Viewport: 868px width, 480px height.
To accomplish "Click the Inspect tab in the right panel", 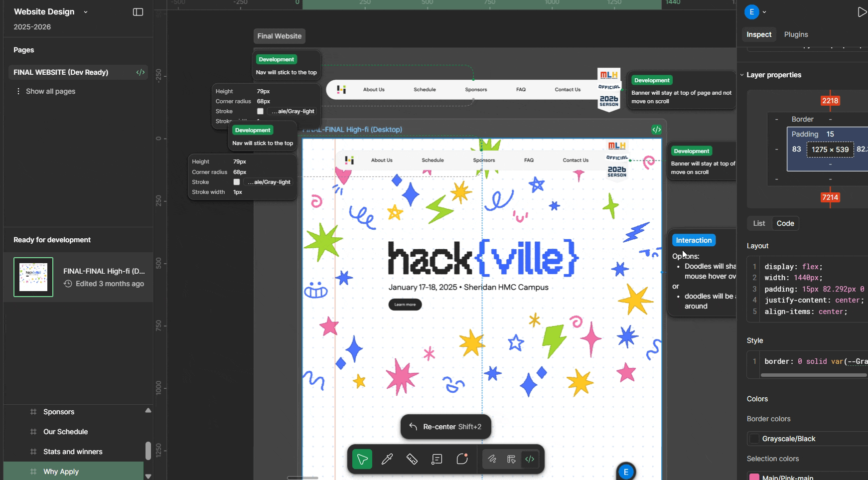I will click(x=758, y=34).
